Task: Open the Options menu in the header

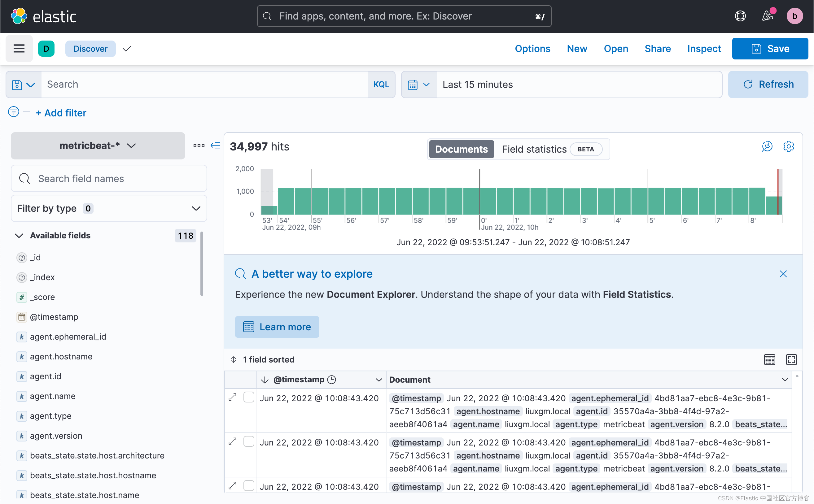Action: coord(532,48)
